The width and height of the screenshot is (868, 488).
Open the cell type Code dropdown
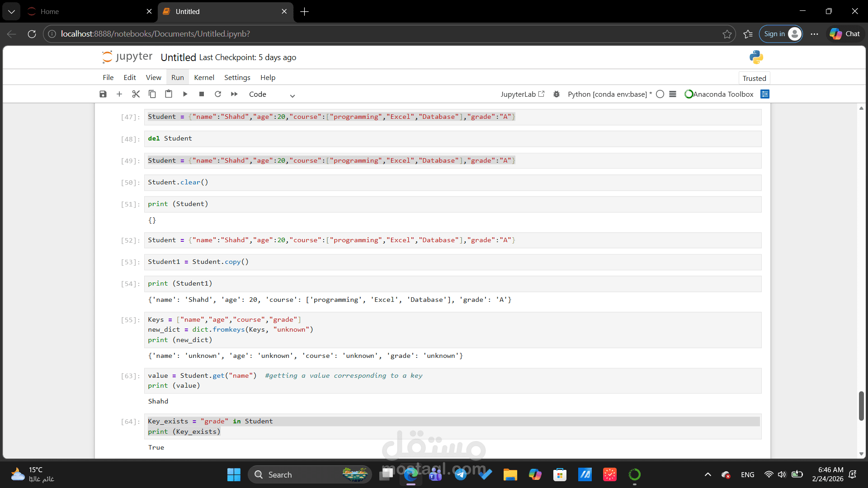pyautogui.click(x=271, y=94)
